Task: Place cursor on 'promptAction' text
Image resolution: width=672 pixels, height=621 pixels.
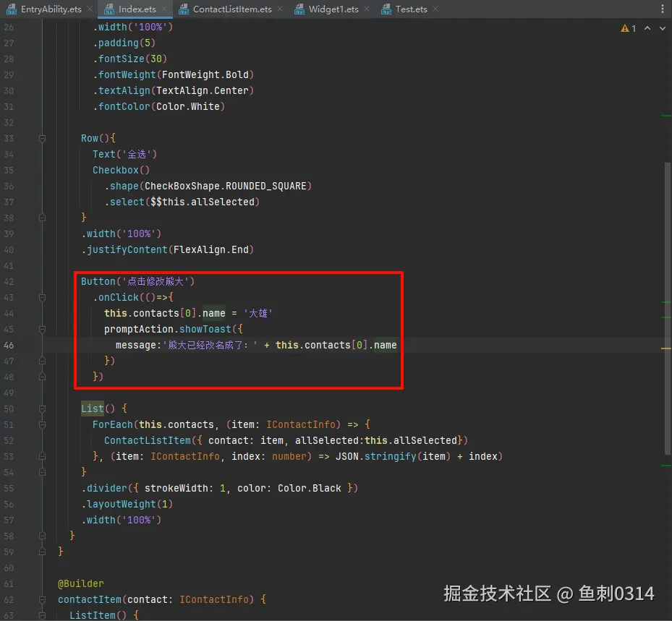Action: 138,330
